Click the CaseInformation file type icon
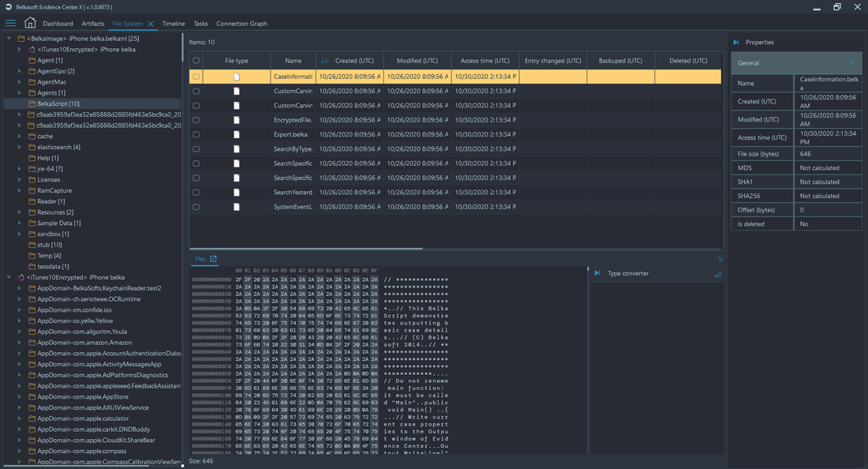868x469 pixels. pyautogui.click(x=237, y=77)
